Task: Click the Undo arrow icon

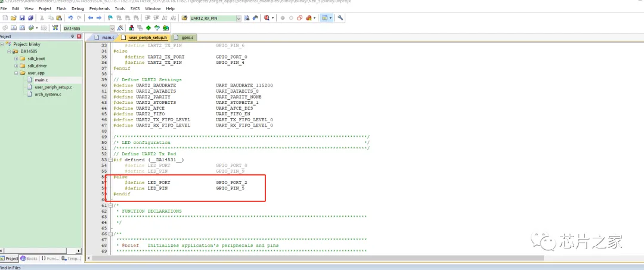Action: 70,18
